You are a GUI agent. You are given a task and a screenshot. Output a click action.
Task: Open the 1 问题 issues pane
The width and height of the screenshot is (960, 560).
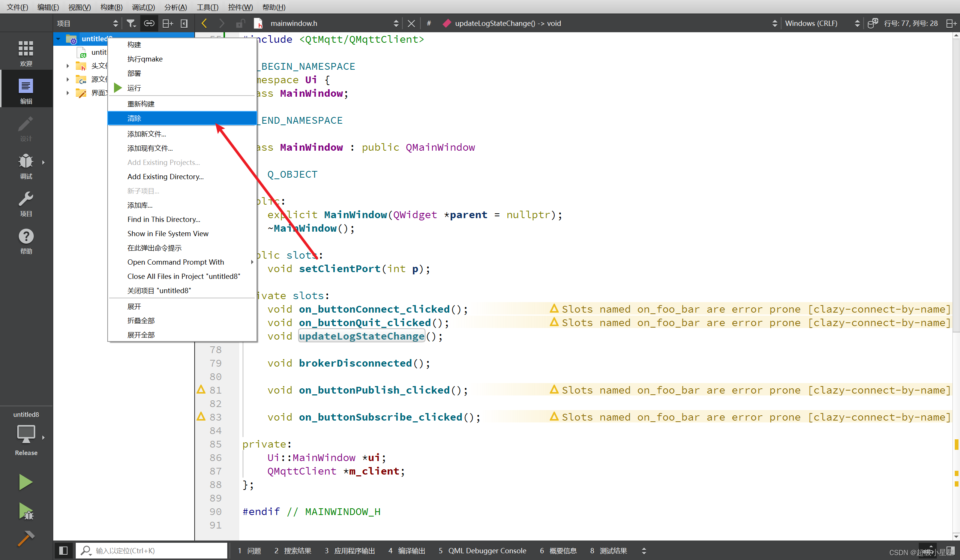click(249, 551)
